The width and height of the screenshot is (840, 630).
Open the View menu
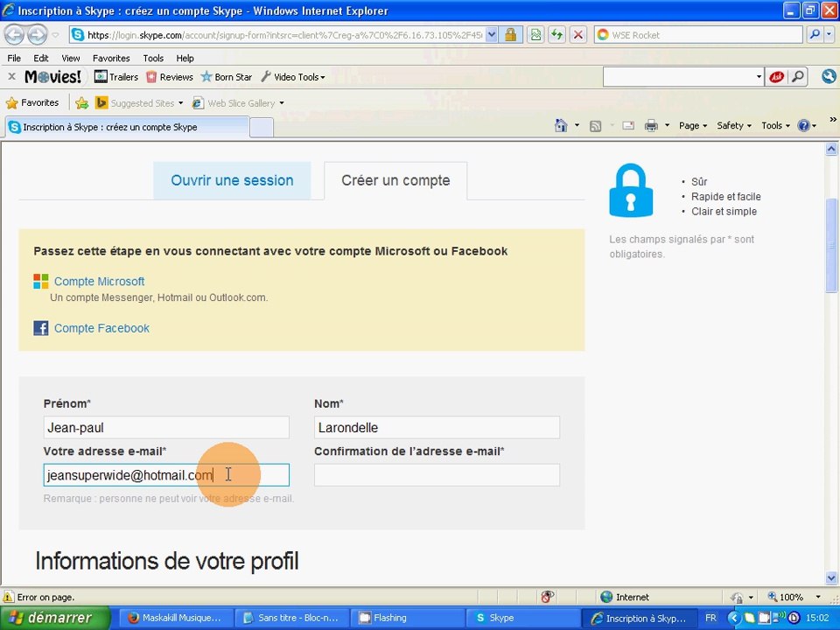pos(70,58)
